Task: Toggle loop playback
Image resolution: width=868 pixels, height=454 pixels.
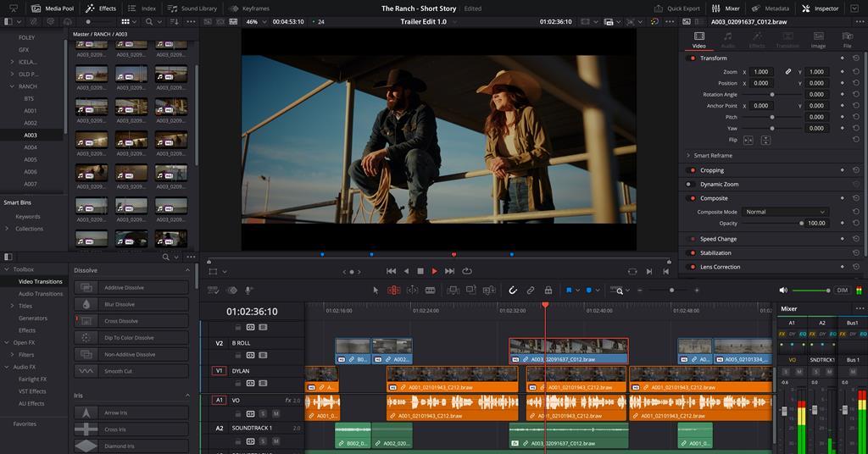Action: click(467, 272)
